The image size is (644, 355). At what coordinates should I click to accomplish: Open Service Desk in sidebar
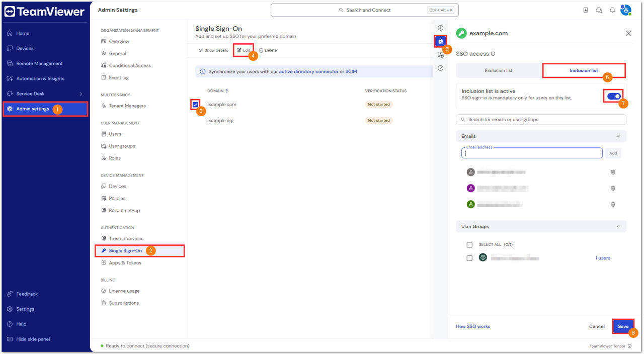coord(30,94)
